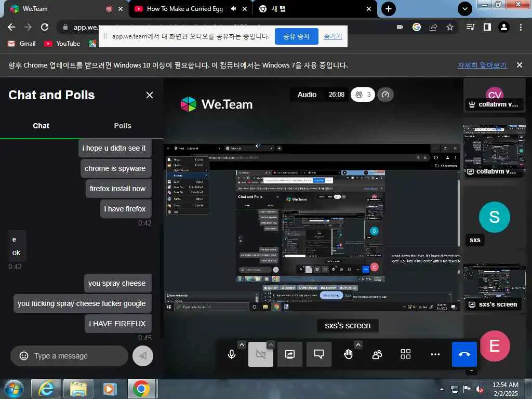Open a new browser tab with plus
The height and width of the screenshot is (399, 532).
[389, 9]
